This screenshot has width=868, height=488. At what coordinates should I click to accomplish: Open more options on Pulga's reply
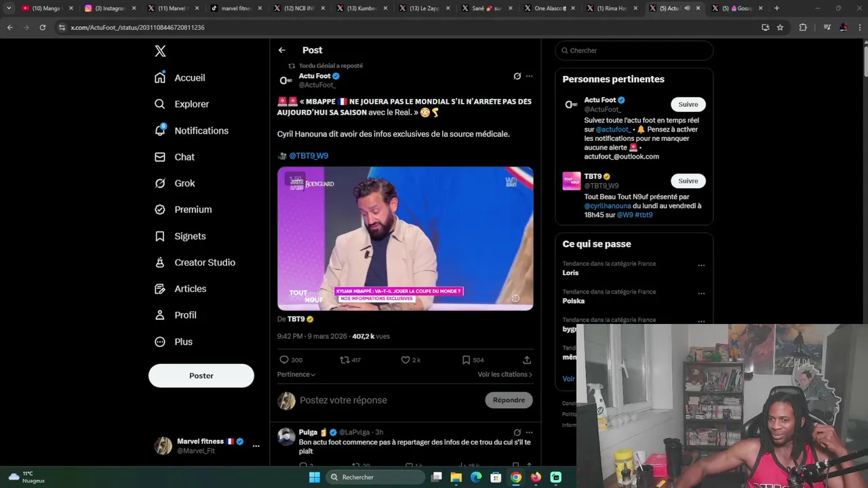tap(529, 432)
